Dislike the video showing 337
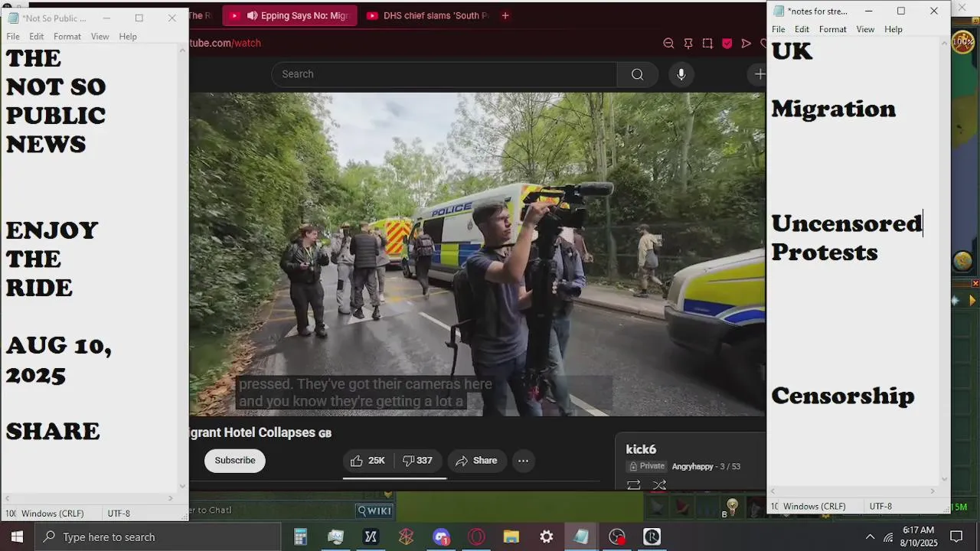Viewport: 980px width, 551px height. 418,461
